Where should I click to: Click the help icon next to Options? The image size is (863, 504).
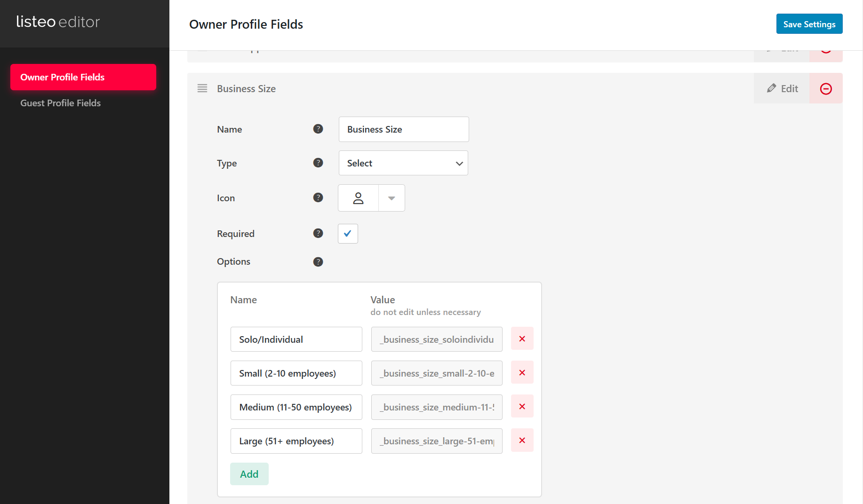coord(318,262)
